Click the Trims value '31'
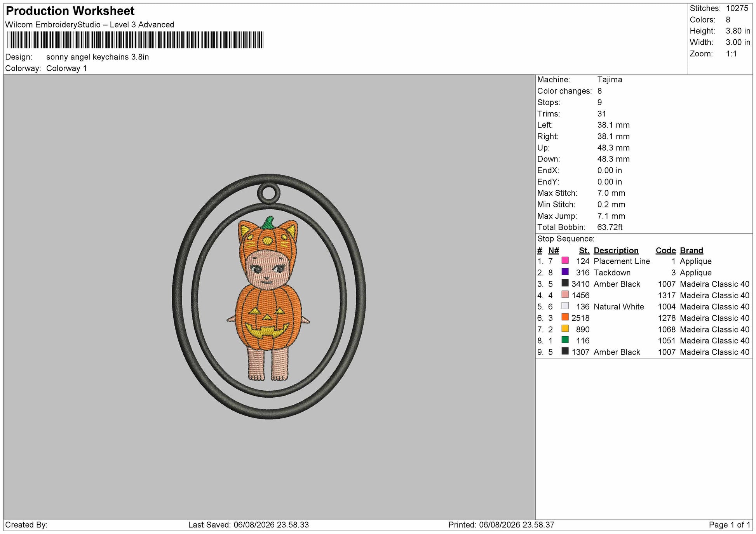Viewport: 756px width, 534px height. [x=602, y=114]
